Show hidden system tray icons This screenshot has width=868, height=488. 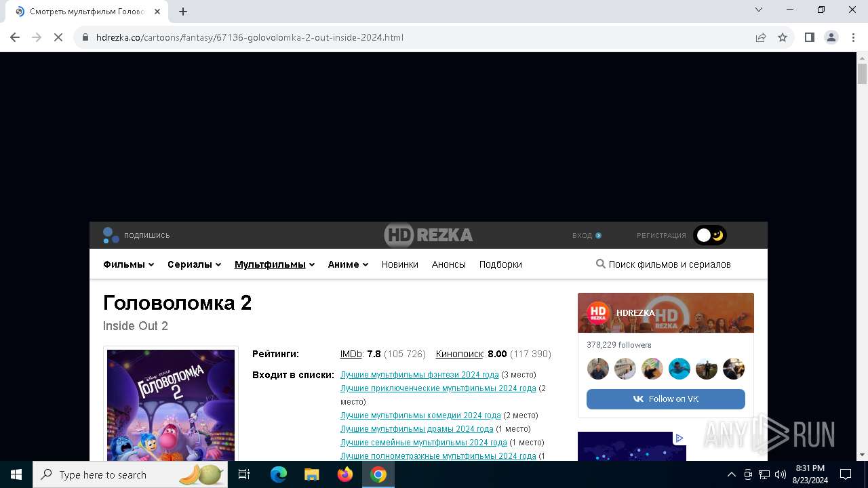point(731,474)
